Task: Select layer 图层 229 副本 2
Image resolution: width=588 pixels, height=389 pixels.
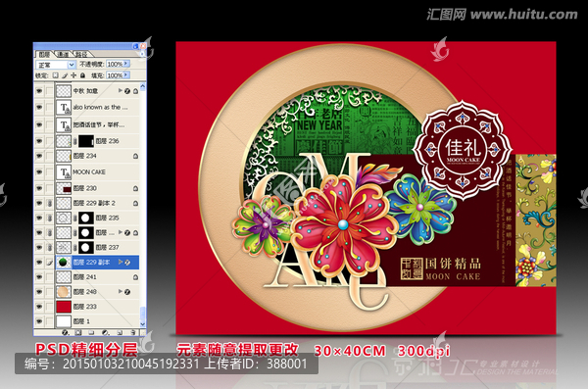Action: click(x=97, y=203)
